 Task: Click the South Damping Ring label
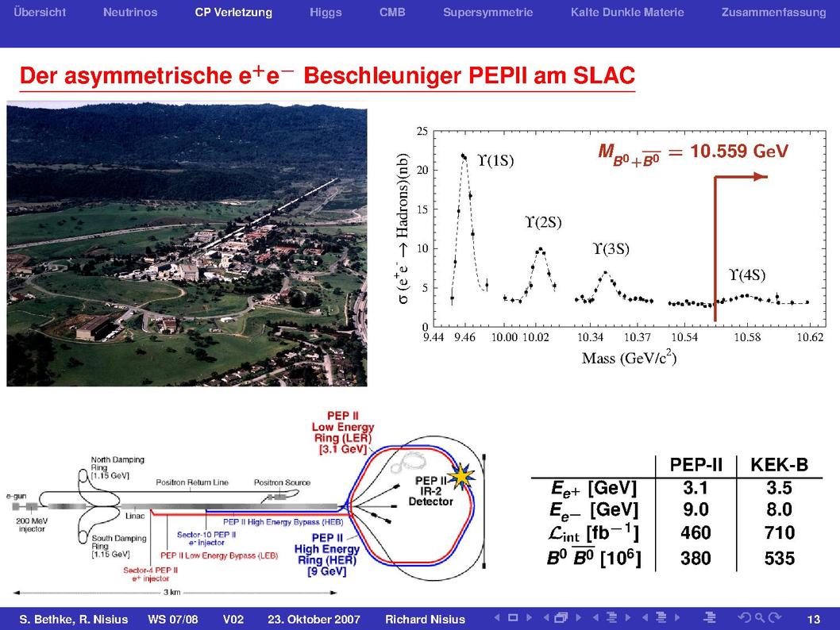coord(118,546)
